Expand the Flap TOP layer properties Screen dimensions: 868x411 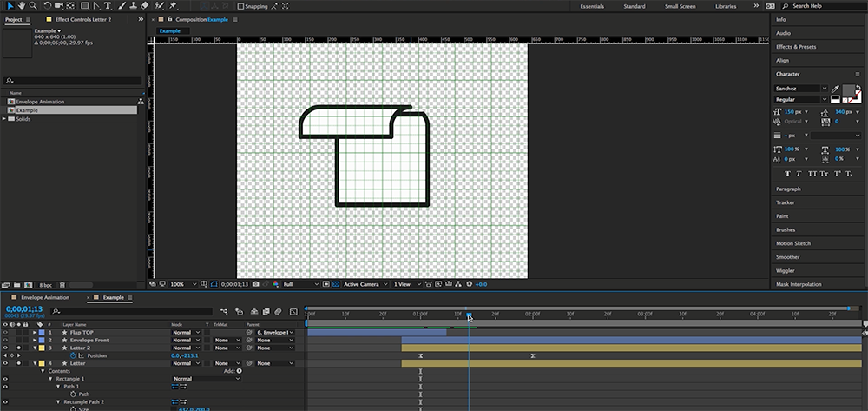[34, 332]
